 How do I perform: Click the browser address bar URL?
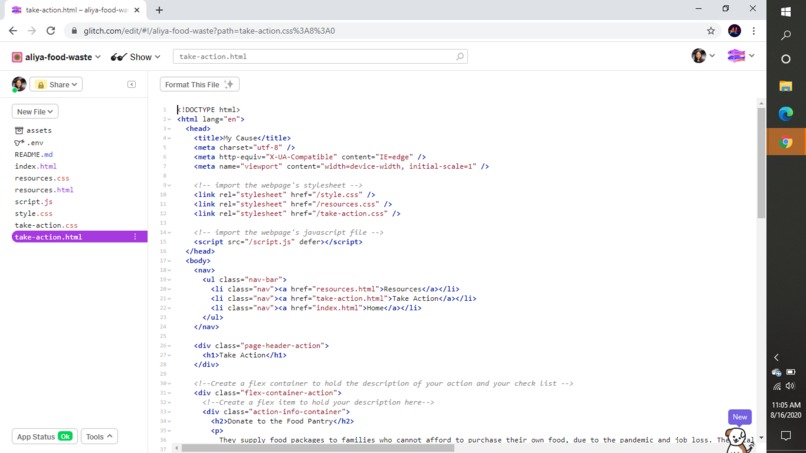tap(209, 31)
